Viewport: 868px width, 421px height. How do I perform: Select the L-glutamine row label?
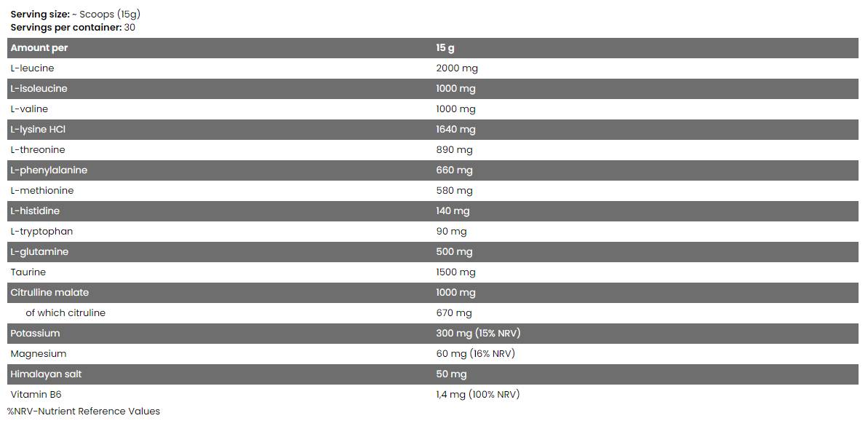39,252
